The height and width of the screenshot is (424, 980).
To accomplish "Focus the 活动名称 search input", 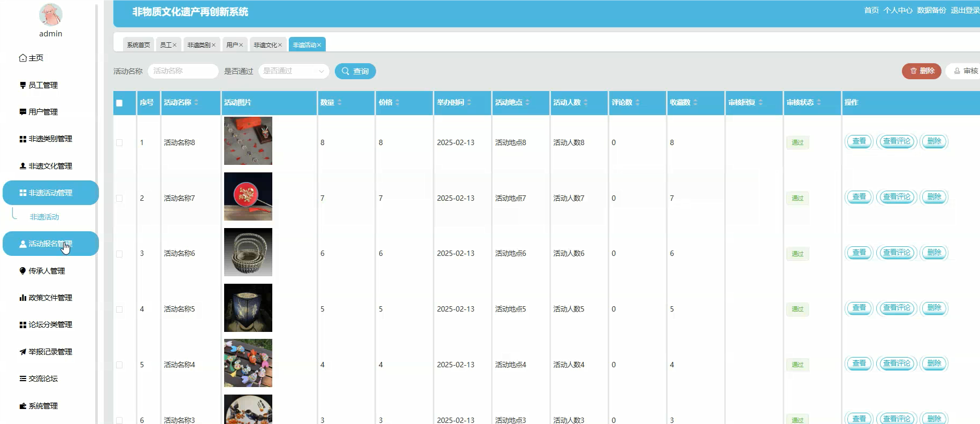I will click(183, 71).
